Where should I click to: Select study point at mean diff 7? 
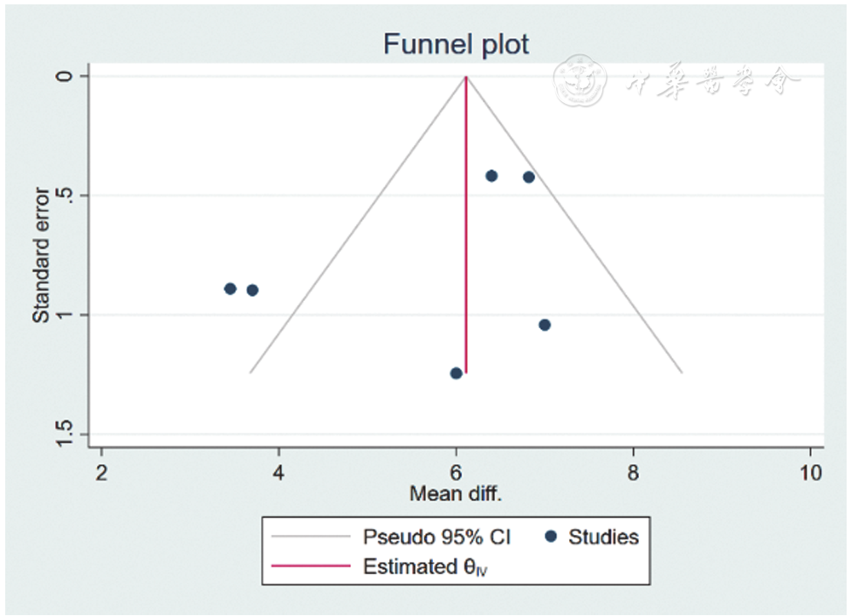[545, 325]
